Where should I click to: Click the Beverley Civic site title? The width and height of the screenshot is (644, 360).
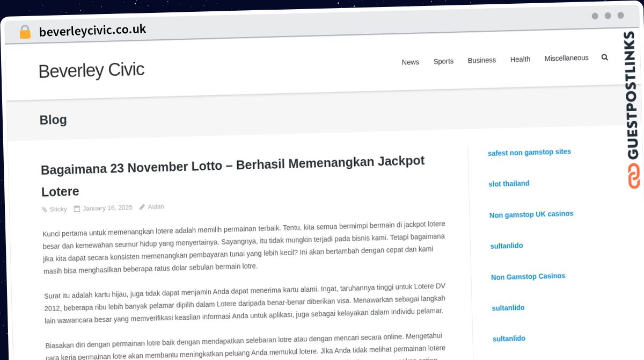[x=91, y=70]
